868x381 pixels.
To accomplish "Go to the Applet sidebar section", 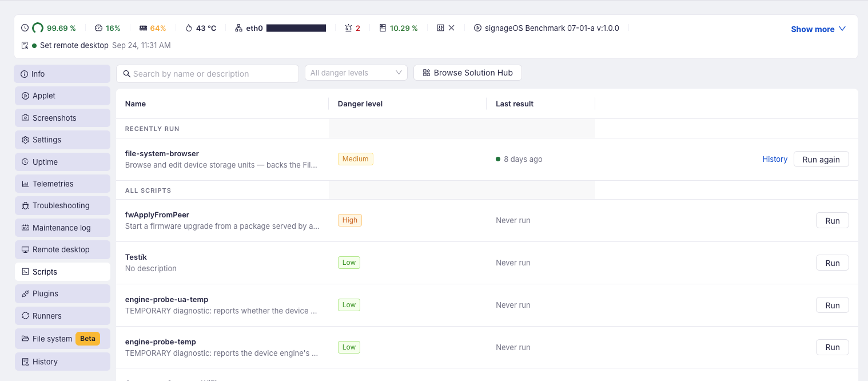I will point(62,96).
